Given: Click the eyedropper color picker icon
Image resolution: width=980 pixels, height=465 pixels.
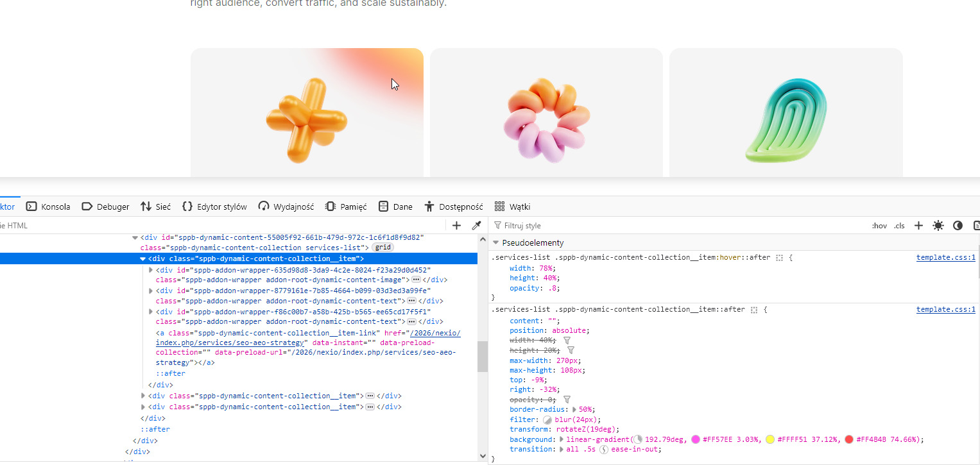Looking at the screenshot, I should [x=476, y=226].
